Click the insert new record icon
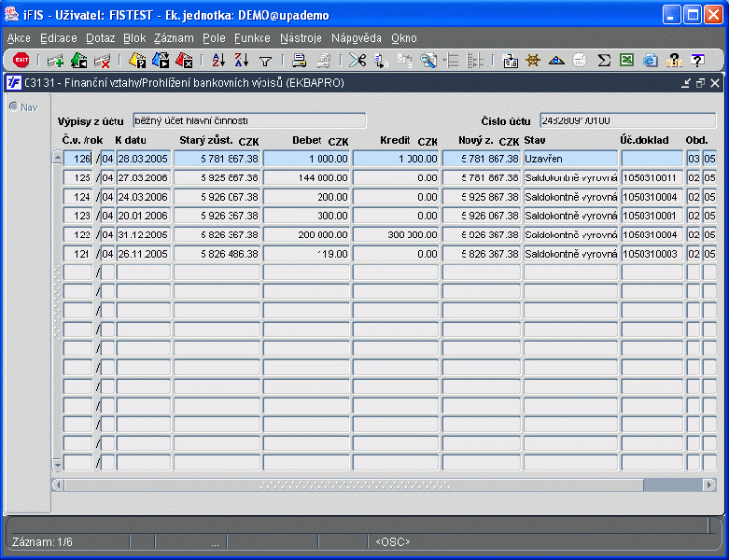Viewport: 729px width, 560px height. [x=55, y=61]
